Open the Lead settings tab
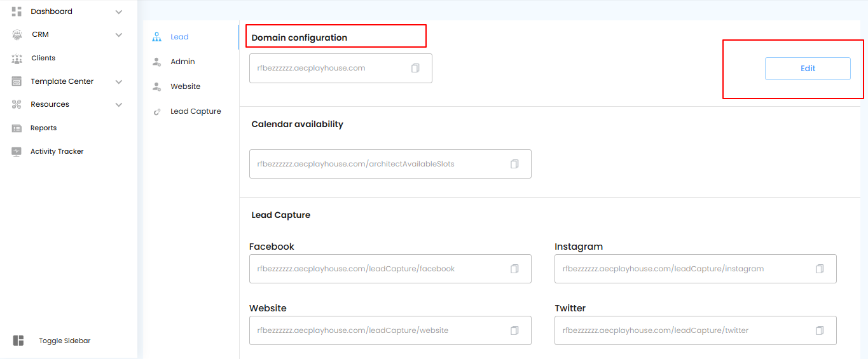Screen dimensions: 868x359 click(x=179, y=37)
